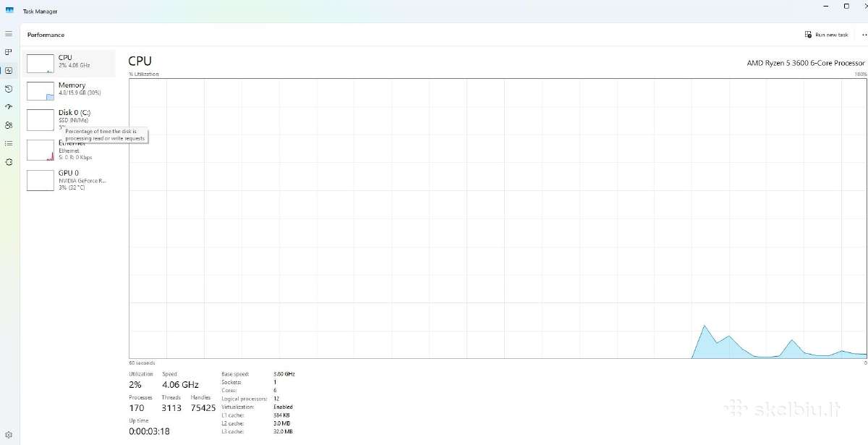Switch to the Users page icon
This screenshot has width=868, height=445.
(x=9, y=125)
